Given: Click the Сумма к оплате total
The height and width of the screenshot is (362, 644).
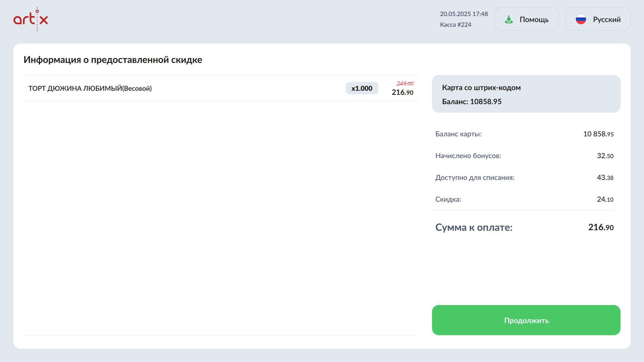Looking at the screenshot, I should tap(524, 228).
